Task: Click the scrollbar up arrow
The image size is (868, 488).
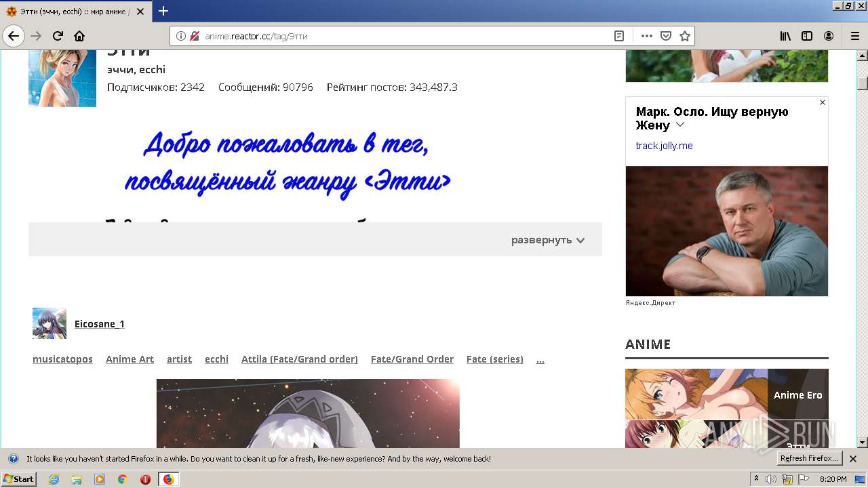Action: pos(863,56)
